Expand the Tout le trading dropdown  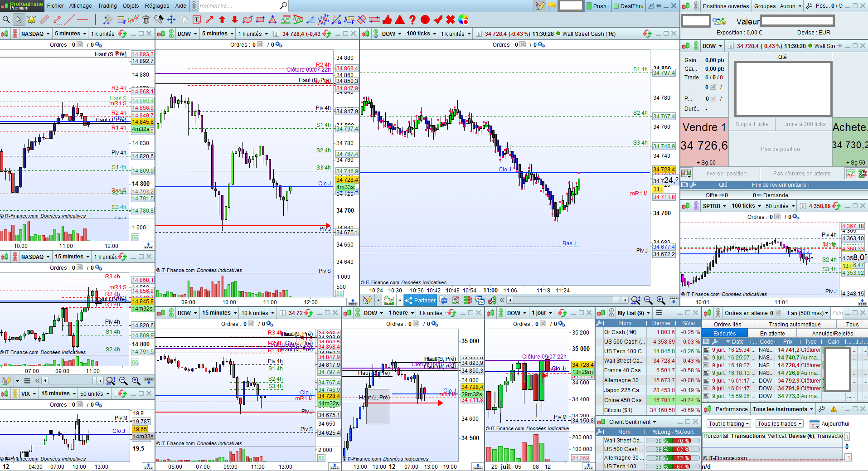tap(729, 424)
